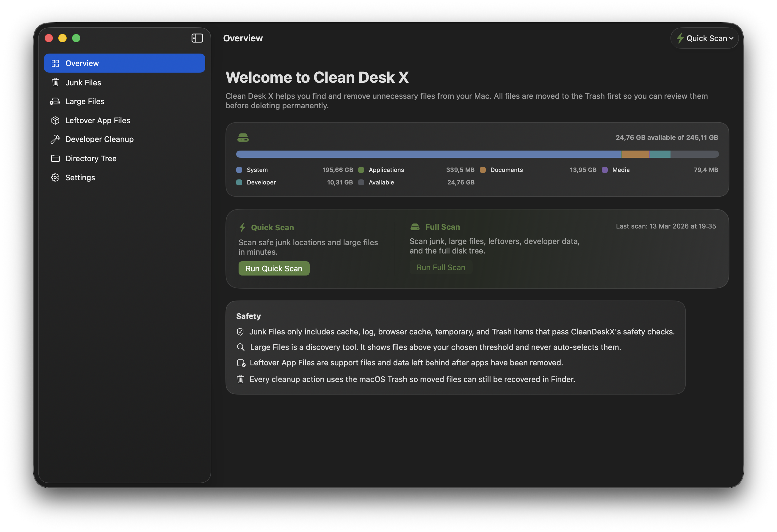777x532 pixels.
Task: Click the 'Developer' legend label
Action: 261,182
